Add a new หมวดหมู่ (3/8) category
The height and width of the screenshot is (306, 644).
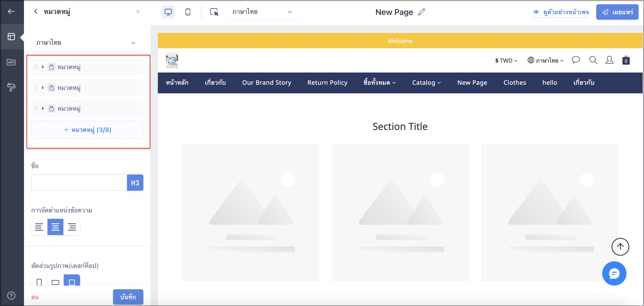[87, 130]
